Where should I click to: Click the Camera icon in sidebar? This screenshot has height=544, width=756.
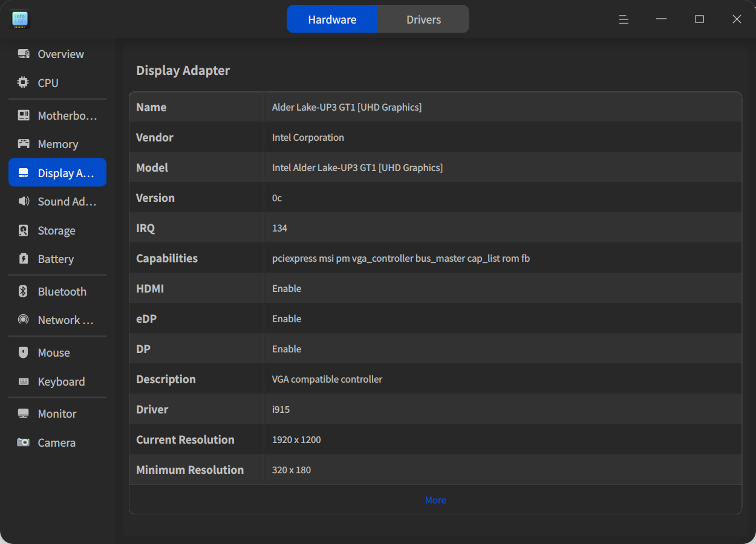(24, 442)
